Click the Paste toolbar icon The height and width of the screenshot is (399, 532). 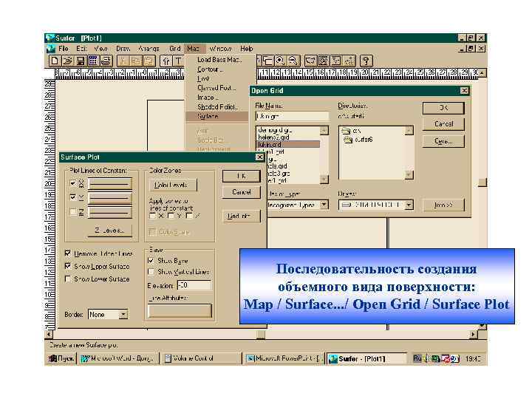pyautogui.click(x=149, y=61)
